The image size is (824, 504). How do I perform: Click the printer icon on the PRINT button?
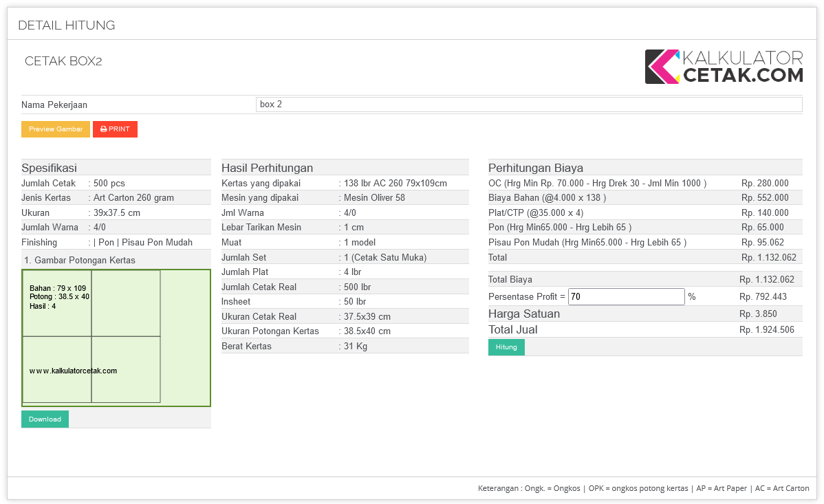pyautogui.click(x=103, y=129)
